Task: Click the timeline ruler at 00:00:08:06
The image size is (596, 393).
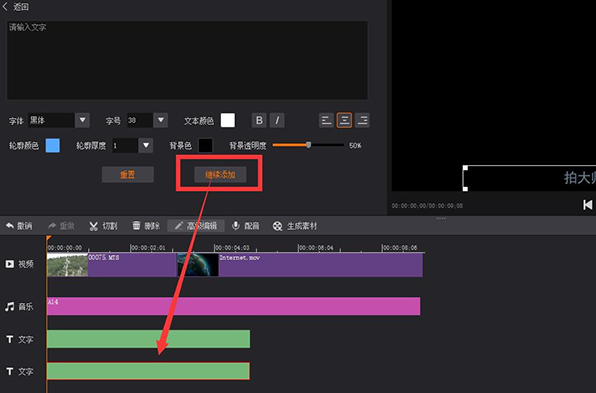Action: tap(400, 248)
